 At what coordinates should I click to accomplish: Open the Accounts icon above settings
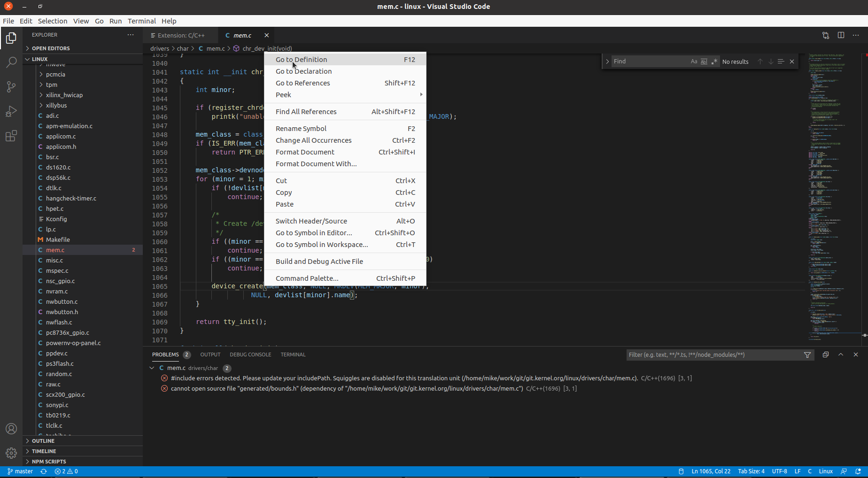point(11,428)
